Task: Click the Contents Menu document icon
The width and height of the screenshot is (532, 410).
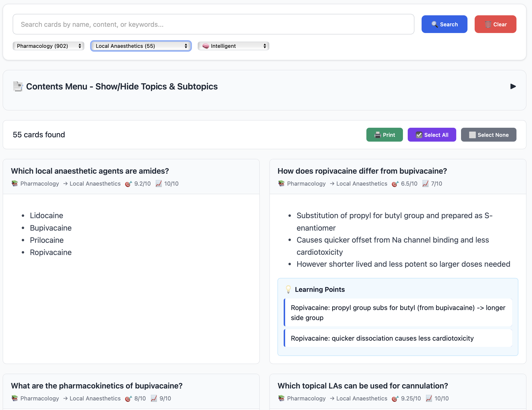Action: click(18, 86)
